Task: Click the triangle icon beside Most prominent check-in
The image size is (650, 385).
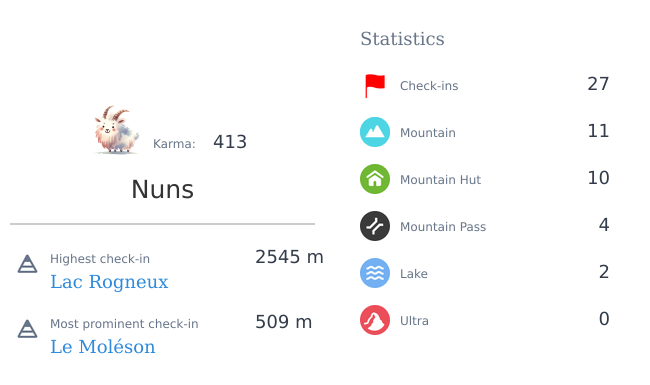Action: (x=27, y=329)
